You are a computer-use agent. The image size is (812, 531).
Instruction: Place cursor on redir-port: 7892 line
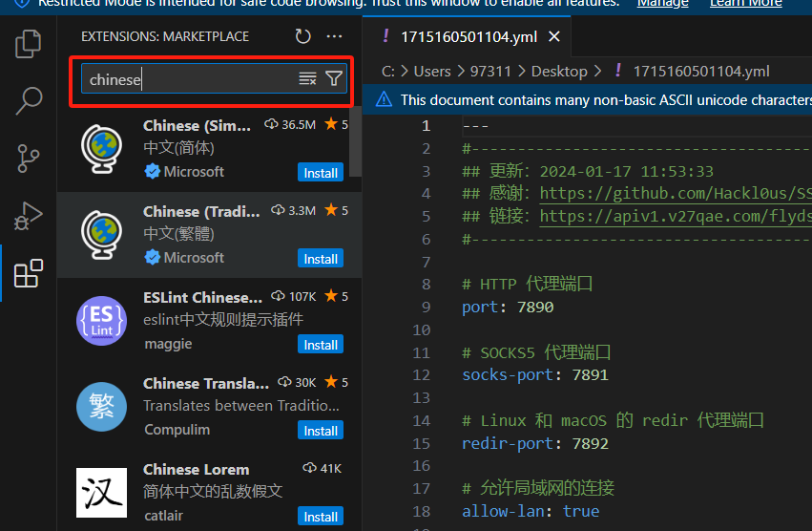coord(535,443)
